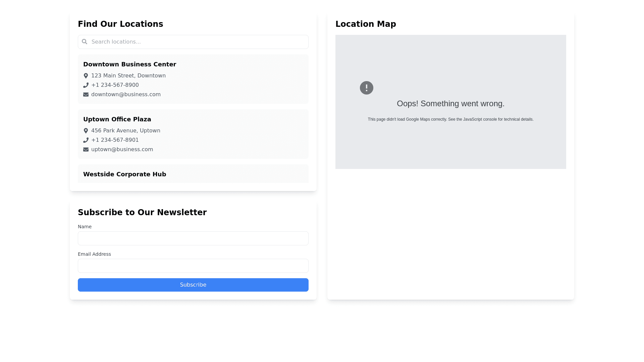
Task: Select the Uptown Office Plaza heading
Action: [117, 119]
